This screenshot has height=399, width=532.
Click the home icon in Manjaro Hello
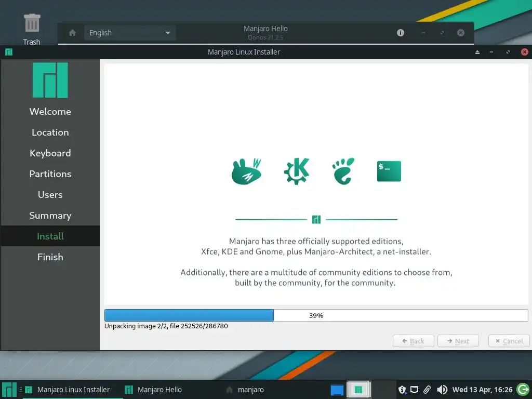(x=72, y=33)
